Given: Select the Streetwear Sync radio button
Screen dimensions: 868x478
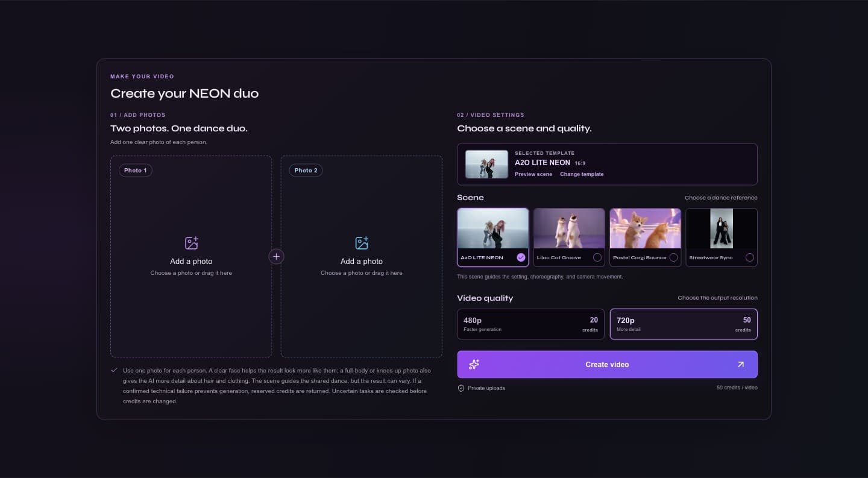Looking at the screenshot, I should (x=749, y=257).
